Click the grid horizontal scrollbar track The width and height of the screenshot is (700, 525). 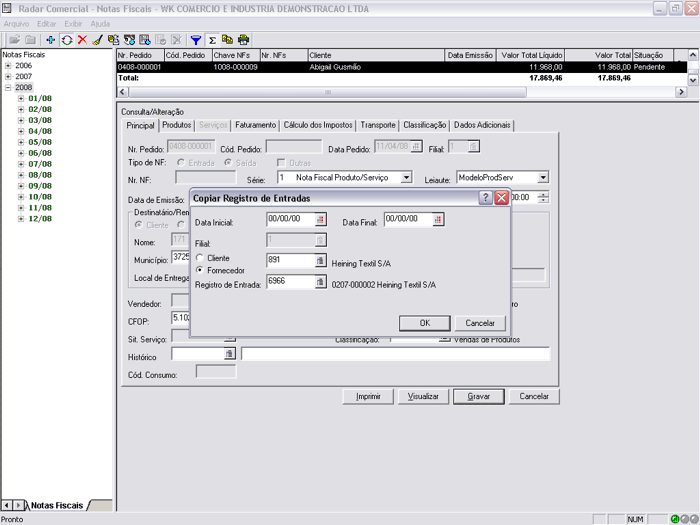point(400,92)
